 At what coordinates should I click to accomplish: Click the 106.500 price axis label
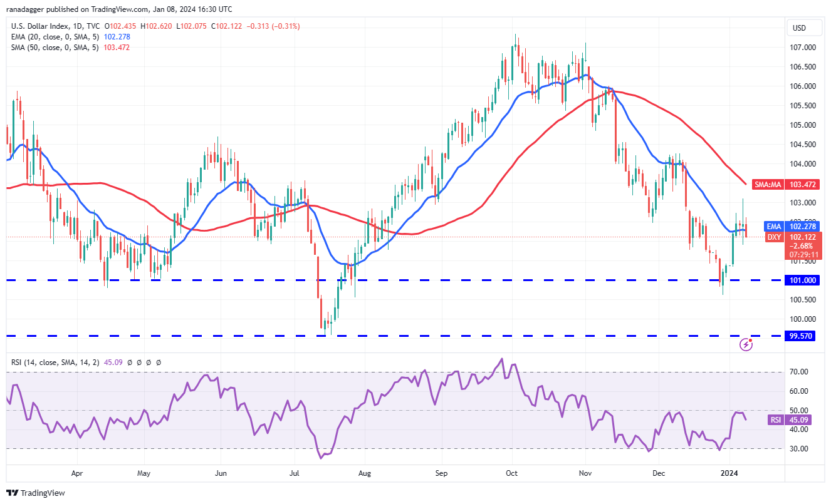pos(803,67)
